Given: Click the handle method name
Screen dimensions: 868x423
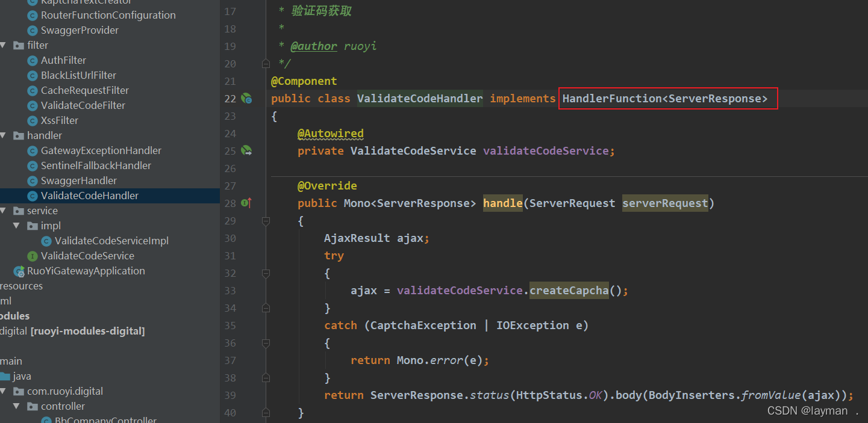Looking at the screenshot, I should pos(503,203).
